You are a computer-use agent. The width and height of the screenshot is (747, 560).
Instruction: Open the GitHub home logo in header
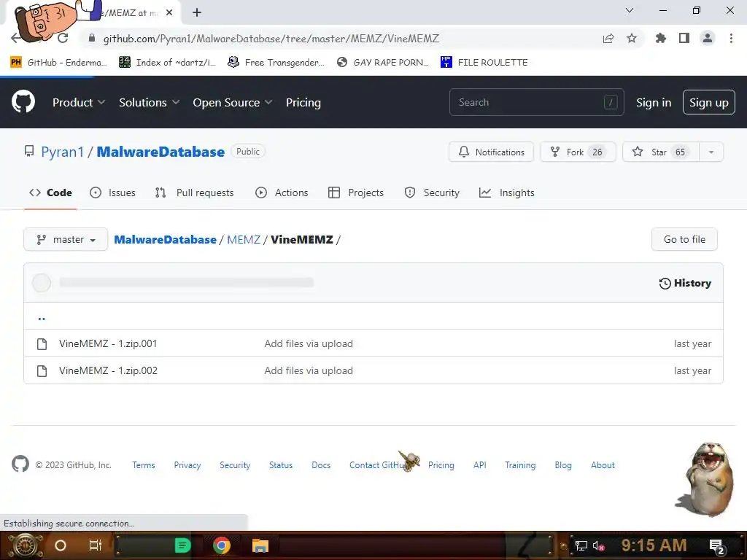tap(23, 102)
